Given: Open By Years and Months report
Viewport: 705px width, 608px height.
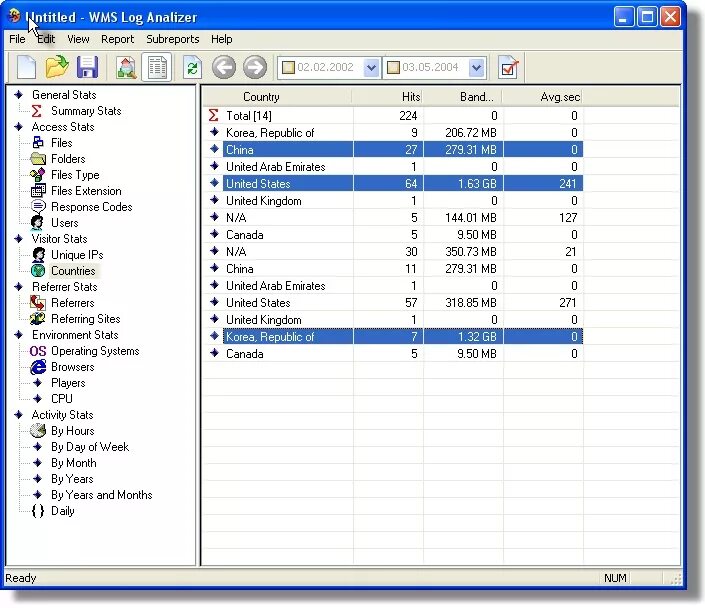Looking at the screenshot, I should pos(102,495).
